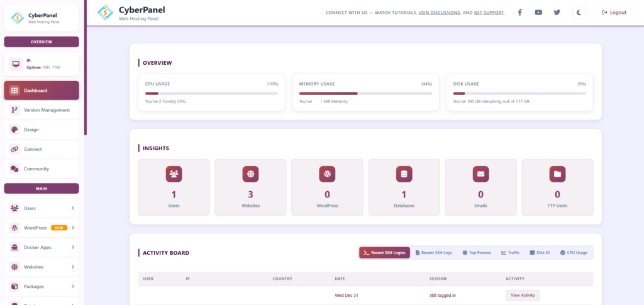Open the Facebook icon link in header

point(519,13)
